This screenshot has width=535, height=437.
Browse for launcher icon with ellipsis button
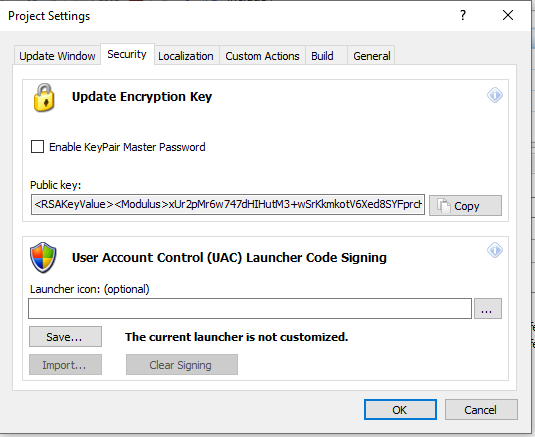[x=488, y=309]
